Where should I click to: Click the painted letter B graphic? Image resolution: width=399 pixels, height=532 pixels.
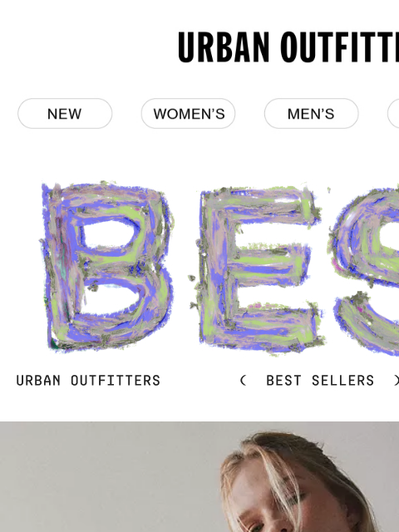pos(107,267)
